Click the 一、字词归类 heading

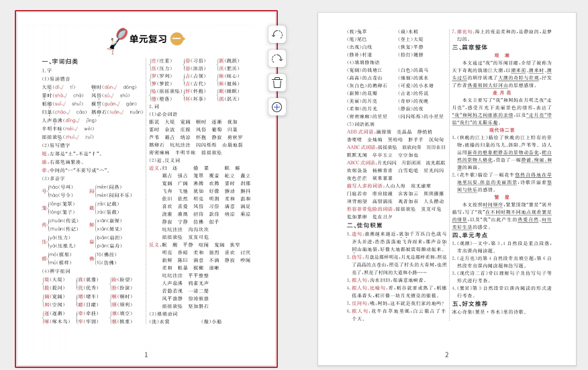[x=60, y=61]
